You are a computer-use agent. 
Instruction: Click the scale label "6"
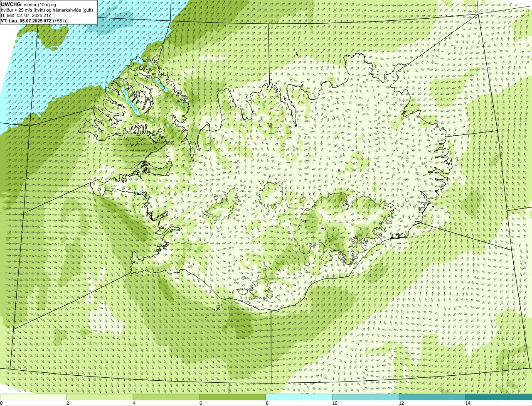200,403
